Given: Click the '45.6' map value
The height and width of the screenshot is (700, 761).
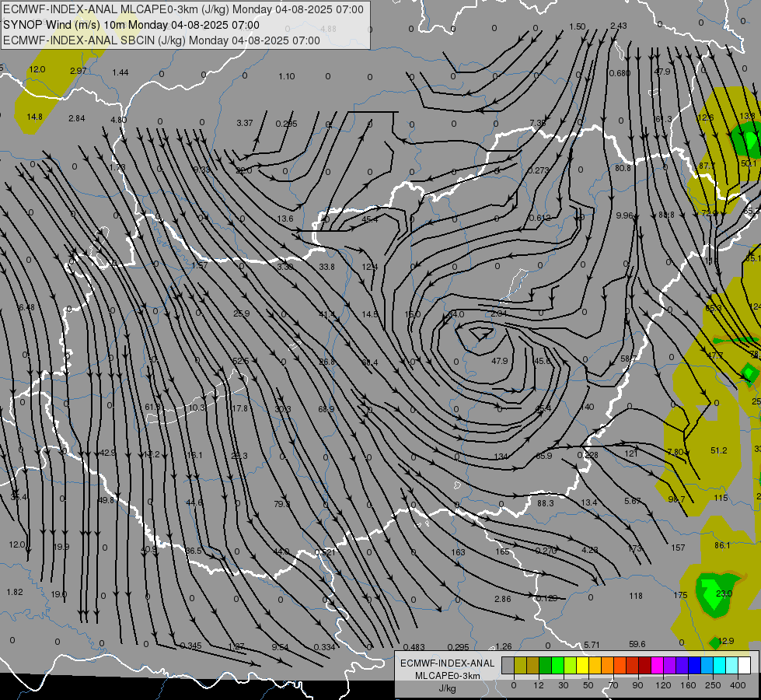Looking at the screenshot, I should click(542, 361).
